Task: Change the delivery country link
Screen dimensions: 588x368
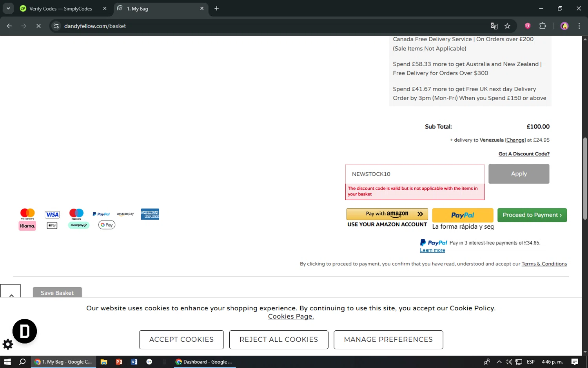Action: tap(515, 140)
